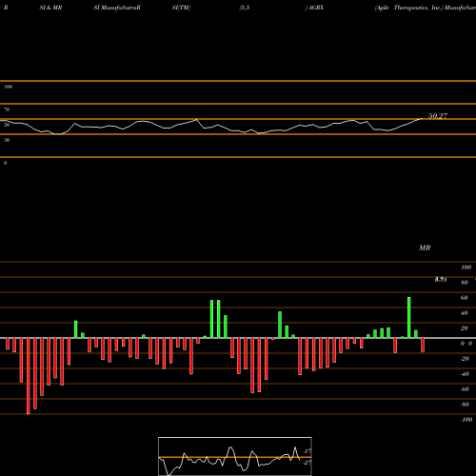Click the end of the white RSI line
This screenshot has width=476, height=476.
pyautogui.click(x=422, y=118)
